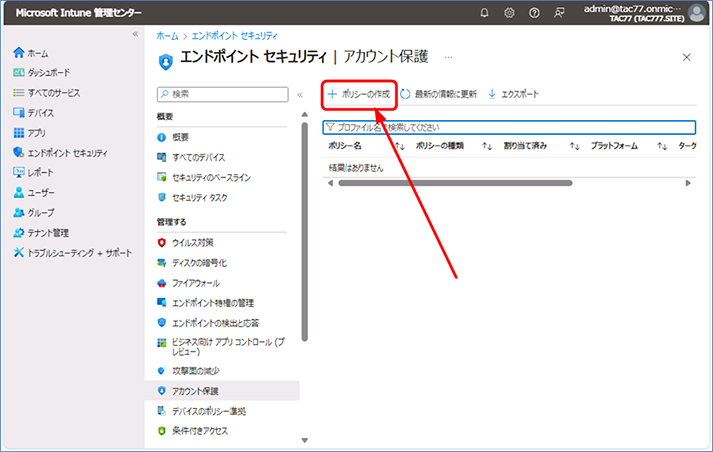
Task: Click the ユーザー icon in sidebar
Action: click(x=19, y=192)
